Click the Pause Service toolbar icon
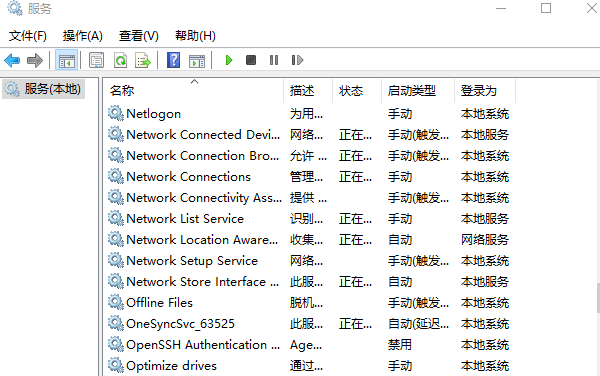Viewport: 600px width, 376px height. tap(274, 60)
